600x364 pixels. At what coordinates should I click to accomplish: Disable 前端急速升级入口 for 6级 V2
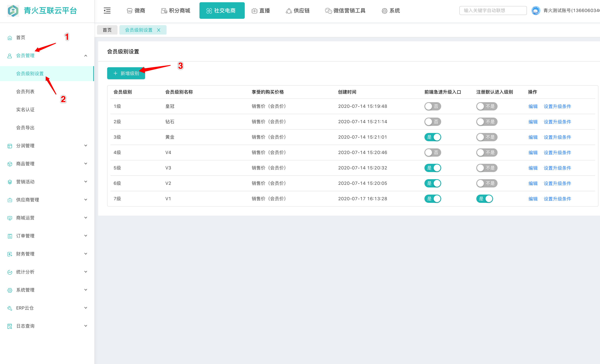coord(433,183)
